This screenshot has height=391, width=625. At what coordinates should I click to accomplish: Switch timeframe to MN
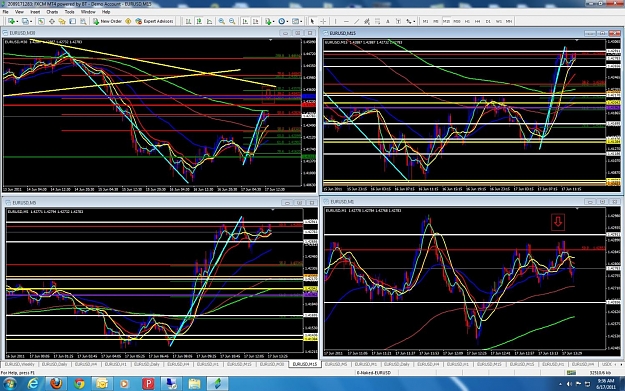click(509, 21)
